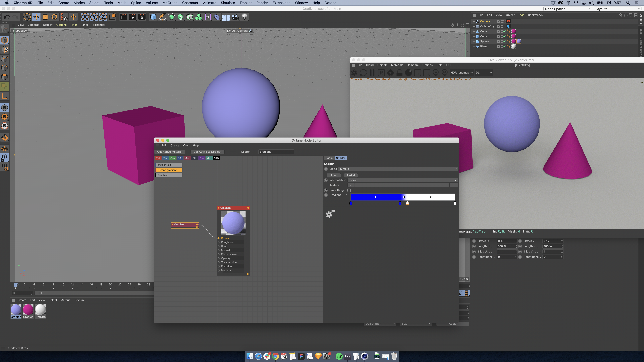
Task: Select the Move tool in top toolbar
Action: [x=36, y=17]
